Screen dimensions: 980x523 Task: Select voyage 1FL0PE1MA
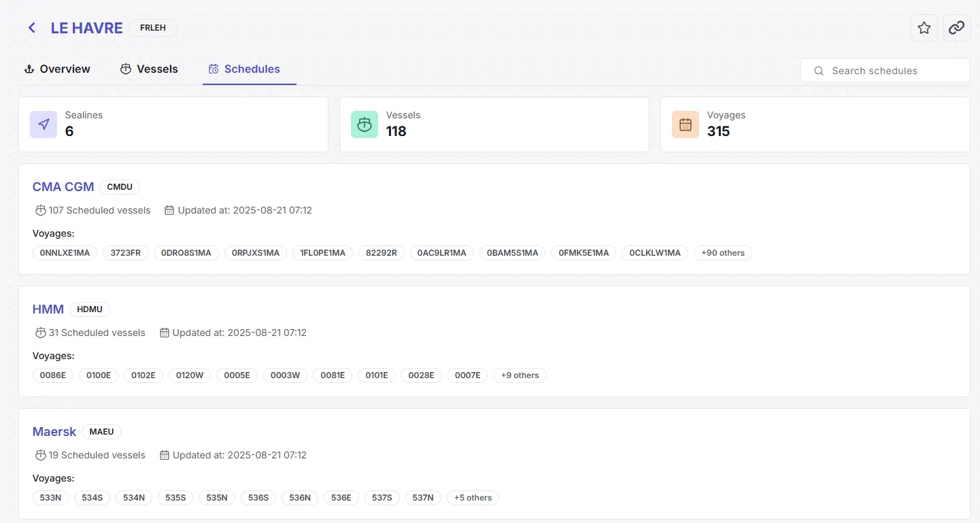point(323,253)
